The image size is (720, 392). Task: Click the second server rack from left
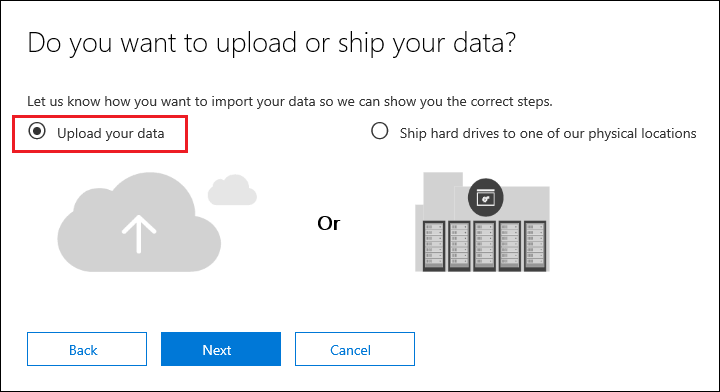pos(459,246)
